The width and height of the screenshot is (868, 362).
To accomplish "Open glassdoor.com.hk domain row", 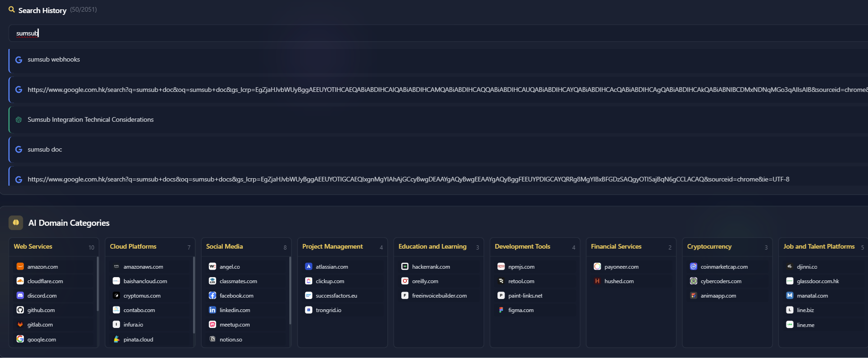I will [823, 281].
